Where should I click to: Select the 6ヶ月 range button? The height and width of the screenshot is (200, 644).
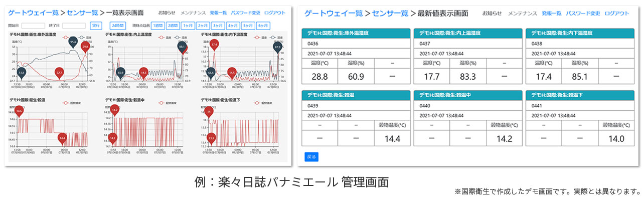(263, 25)
